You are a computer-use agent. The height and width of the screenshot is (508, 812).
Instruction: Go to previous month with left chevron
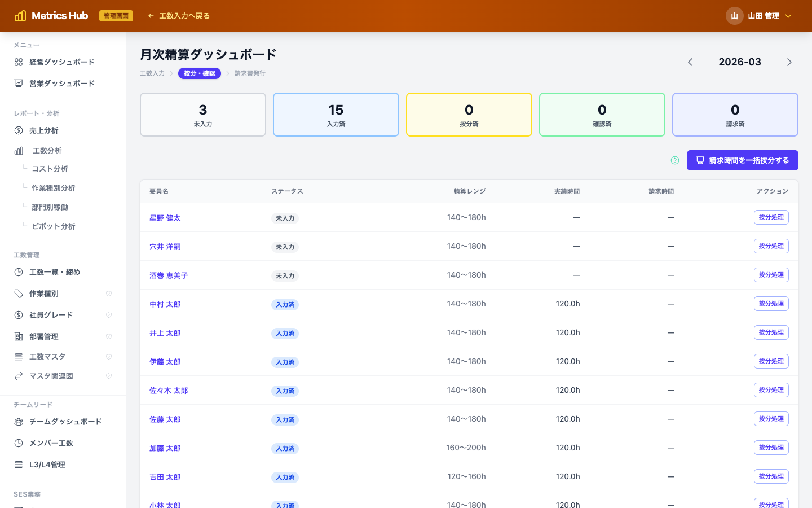pos(690,62)
